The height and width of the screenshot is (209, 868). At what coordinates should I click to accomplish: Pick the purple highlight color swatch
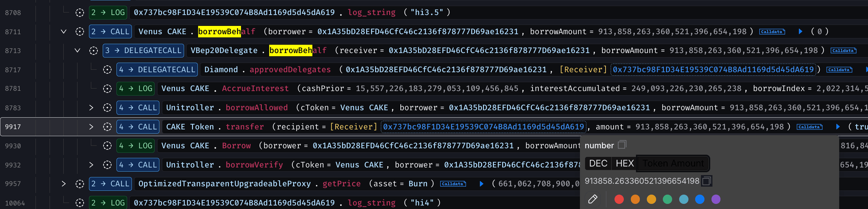pos(716,199)
